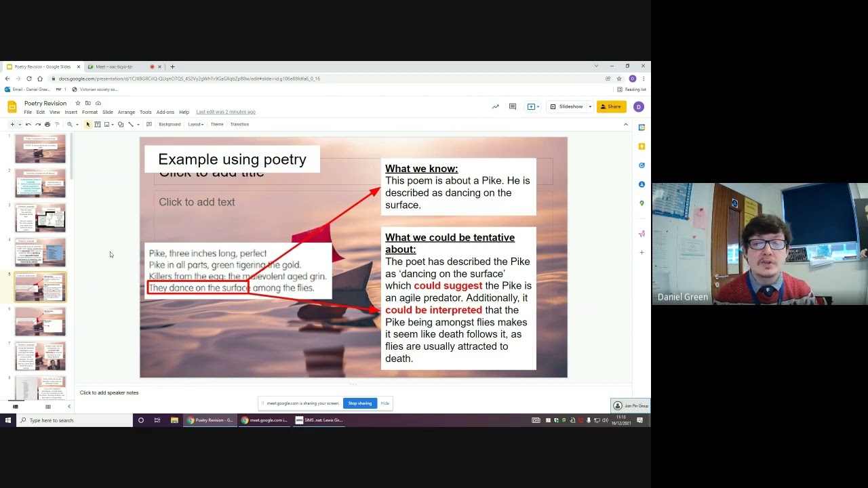The height and width of the screenshot is (488, 868).
Task: Hide the screen sharing notification bar
Action: click(x=384, y=403)
